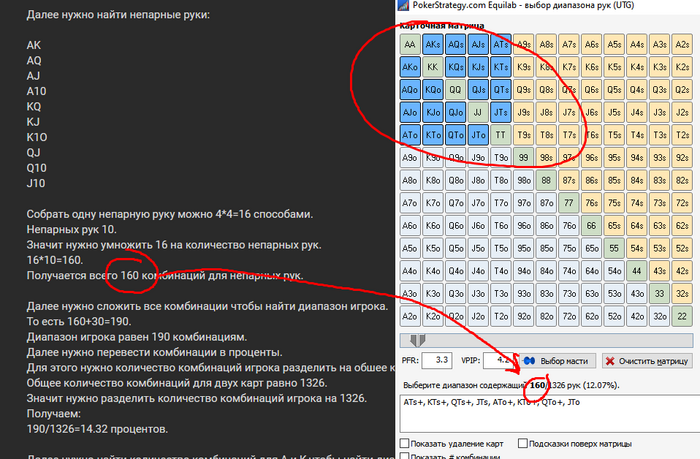Clear the matrix (Очистить матрицу)

pyautogui.click(x=647, y=361)
